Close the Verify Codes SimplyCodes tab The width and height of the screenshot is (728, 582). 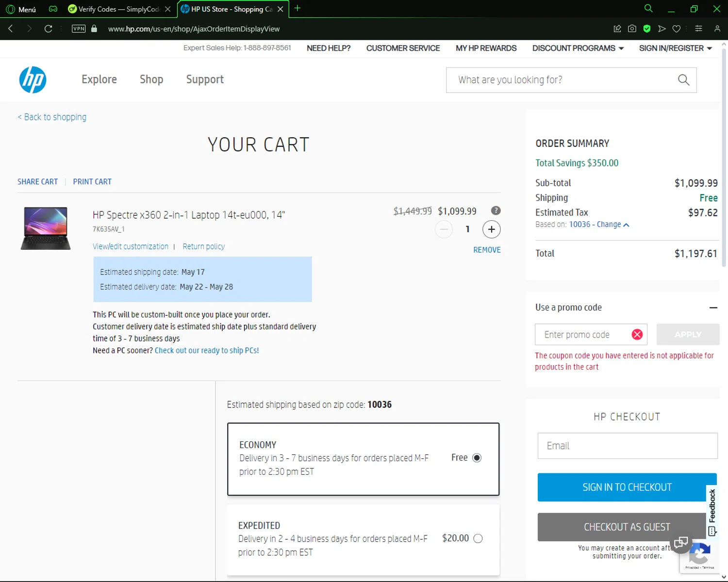(168, 9)
